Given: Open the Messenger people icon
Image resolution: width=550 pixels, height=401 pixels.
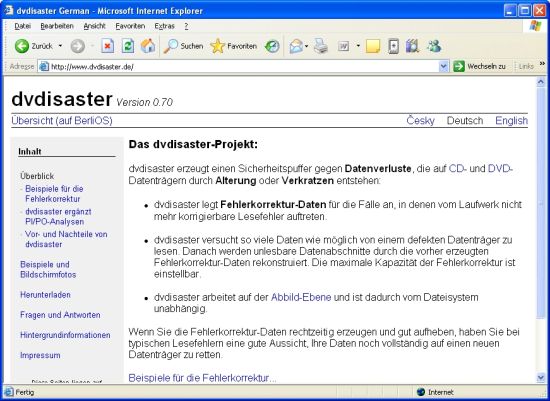Looking at the screenshot, I should pyautogui.click(x=434, y=46).
